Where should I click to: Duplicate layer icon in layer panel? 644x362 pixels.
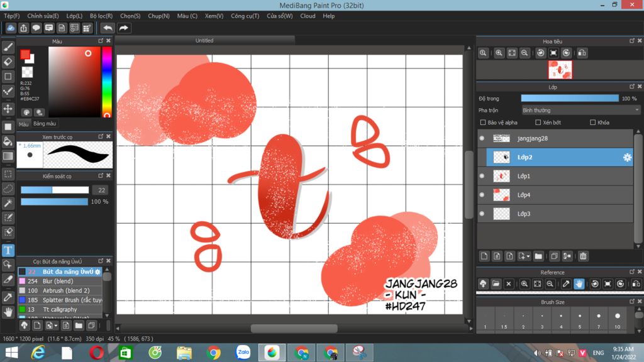tap(554, 256)
